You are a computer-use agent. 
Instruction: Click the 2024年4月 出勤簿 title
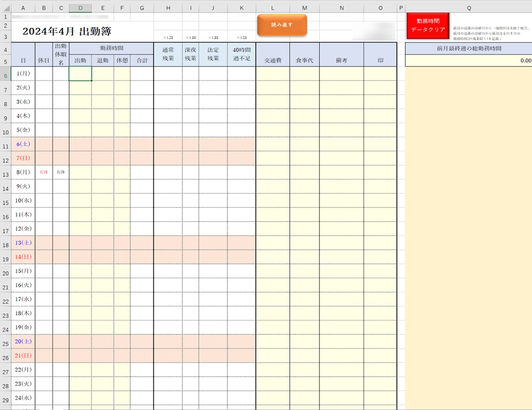pyautogui.click(x=67, y=31)
